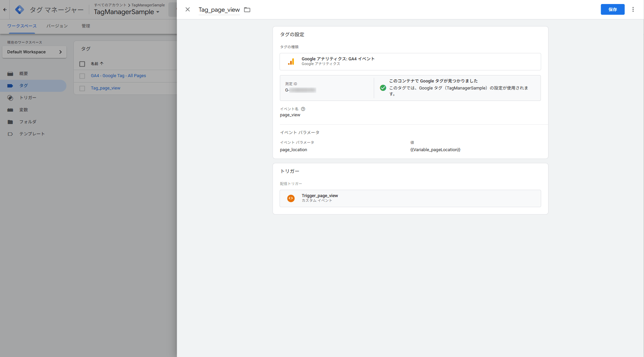Select タグ in the sidebar
This screenshot has width=644, height=357.
23,85
